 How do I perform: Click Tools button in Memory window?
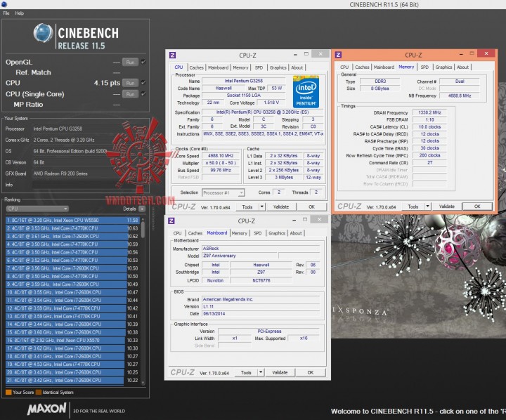click(x=413, y=206)
